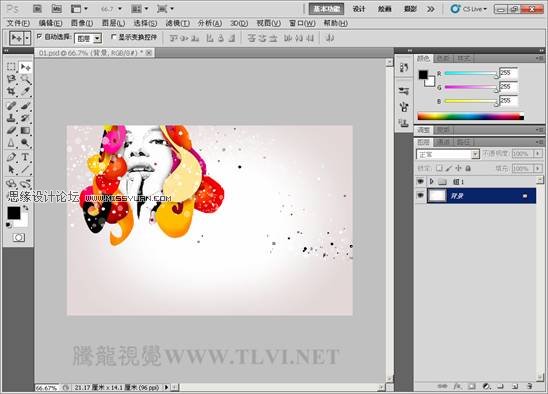Select the 3D Object Rotate tool
The height and width of the screenshot is (394, 548).
coord(11,183)
